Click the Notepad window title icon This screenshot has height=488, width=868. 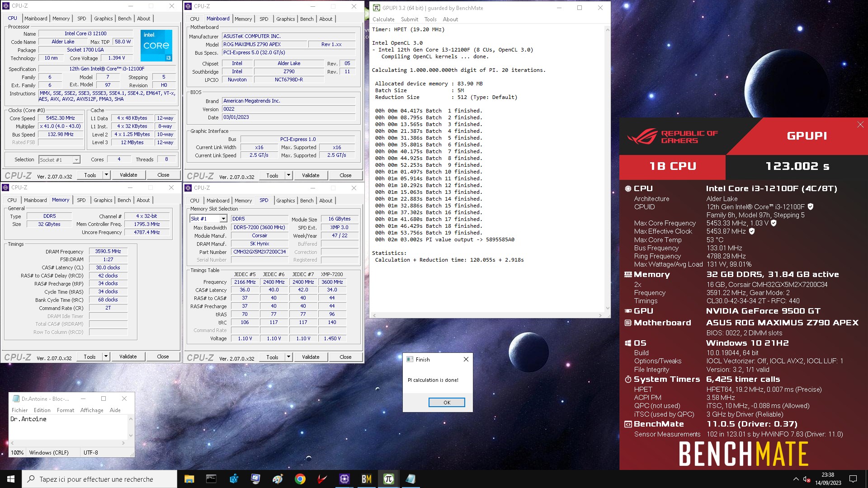pos(16,399)
